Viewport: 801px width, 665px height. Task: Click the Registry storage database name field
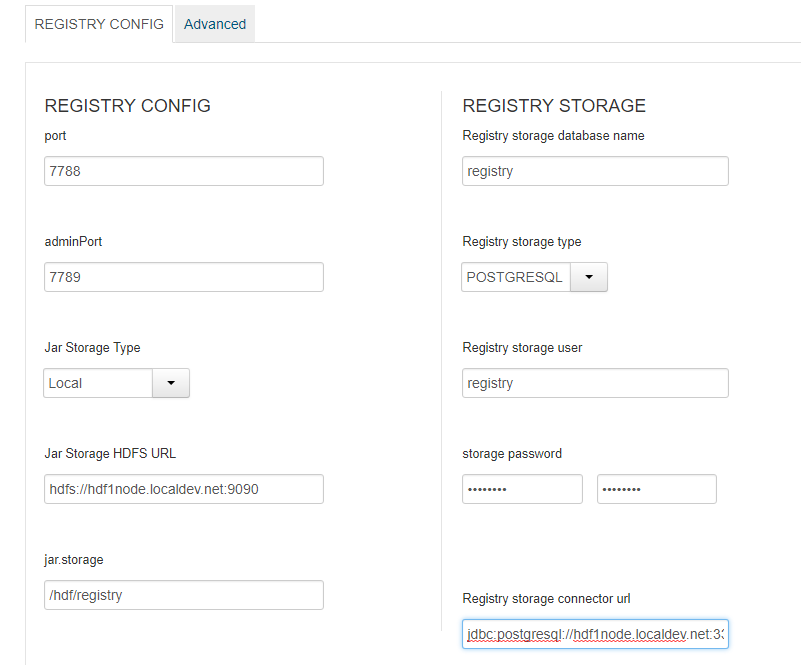pyautogui.click(x=595, y=171)
